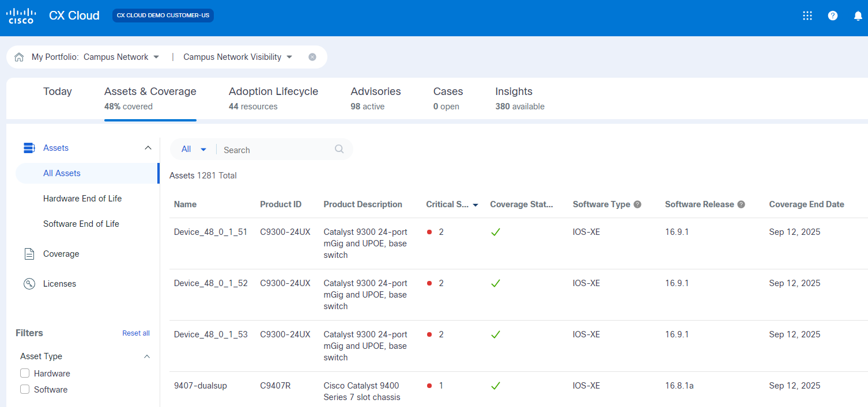This screenshot has height=407, width=868.
Task: Click coverage checkmark for Device_48_0_1_53
Action: [496, 334]
